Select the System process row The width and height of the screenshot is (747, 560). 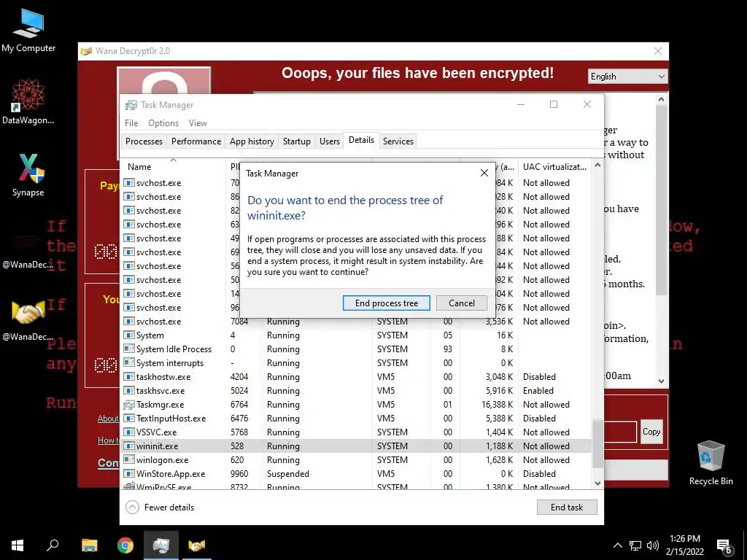click(356, 335)
